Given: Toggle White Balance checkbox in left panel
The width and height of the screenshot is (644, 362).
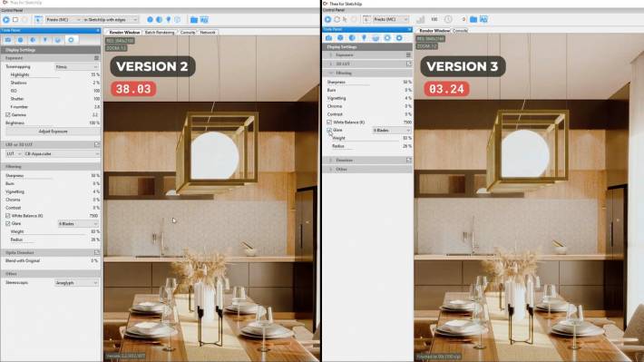Looking at the screenshot, I should pyautogui.click(x=8, y=216).
